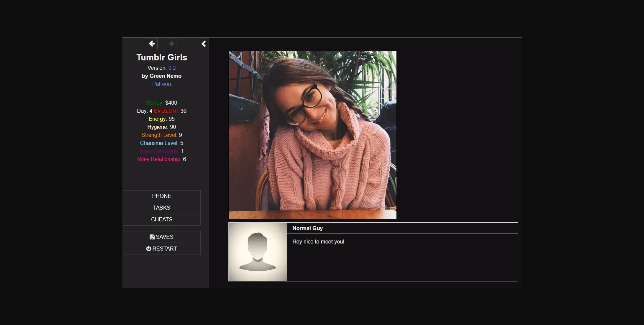Open the CHEATS panel

click(161, 219)
